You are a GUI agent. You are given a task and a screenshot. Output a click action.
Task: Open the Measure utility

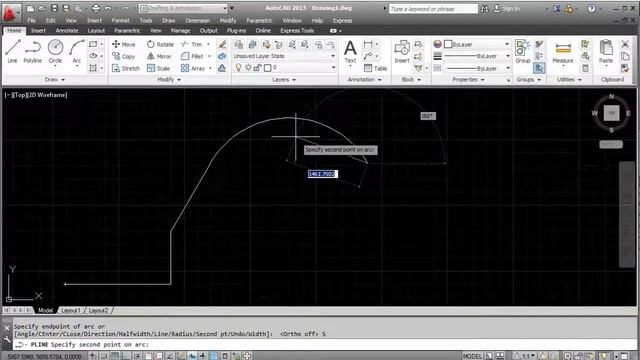(563, 51)
